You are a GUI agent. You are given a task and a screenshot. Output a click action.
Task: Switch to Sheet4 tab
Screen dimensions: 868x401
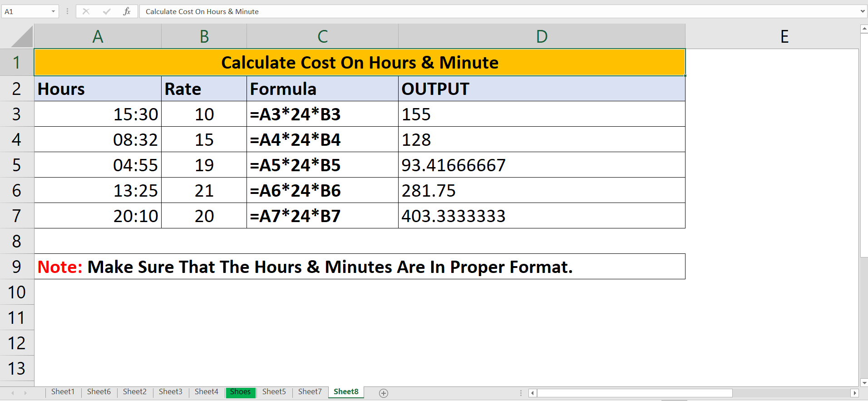tap(207, 391)
